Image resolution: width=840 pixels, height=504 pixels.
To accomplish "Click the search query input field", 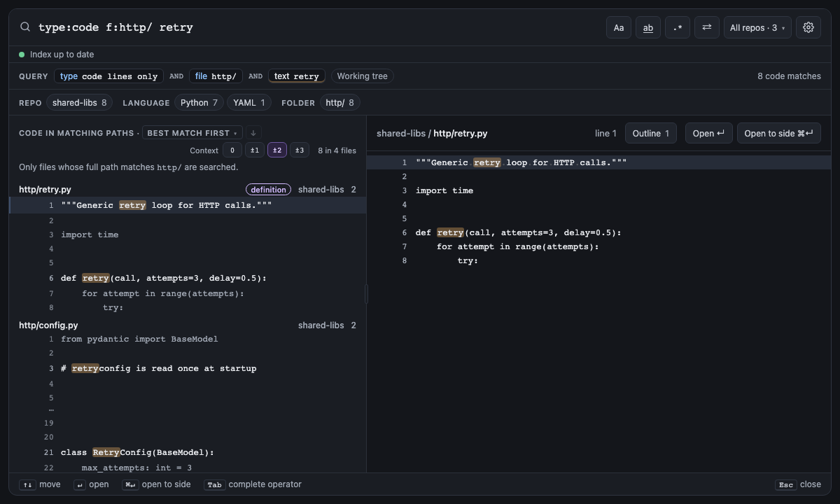I will pos(315,27).
